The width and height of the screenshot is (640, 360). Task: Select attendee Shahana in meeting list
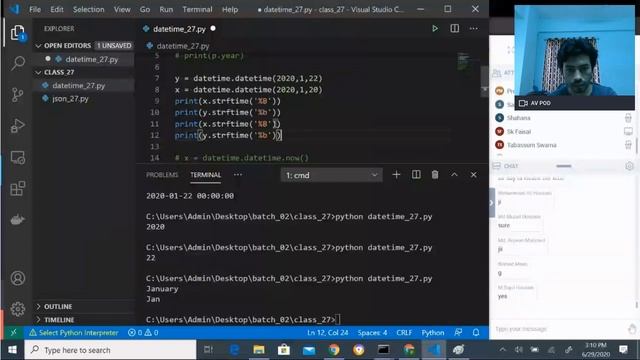pos(518,118)
